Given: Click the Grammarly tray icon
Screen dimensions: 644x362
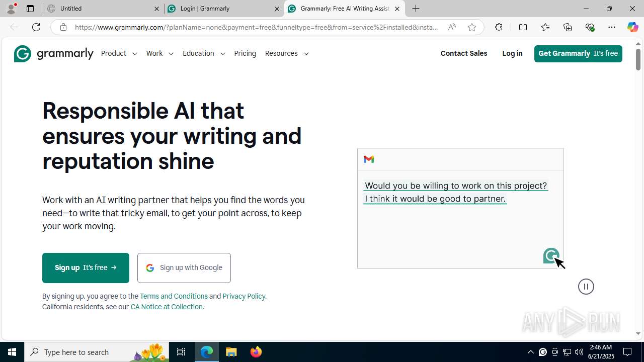Looking at the screenshot, I should pos(543,352).
